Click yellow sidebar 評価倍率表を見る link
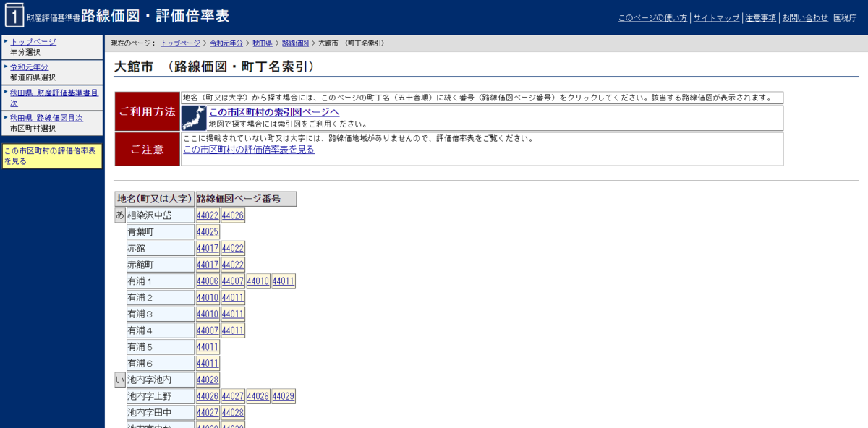868x428 pixels. 51,156
